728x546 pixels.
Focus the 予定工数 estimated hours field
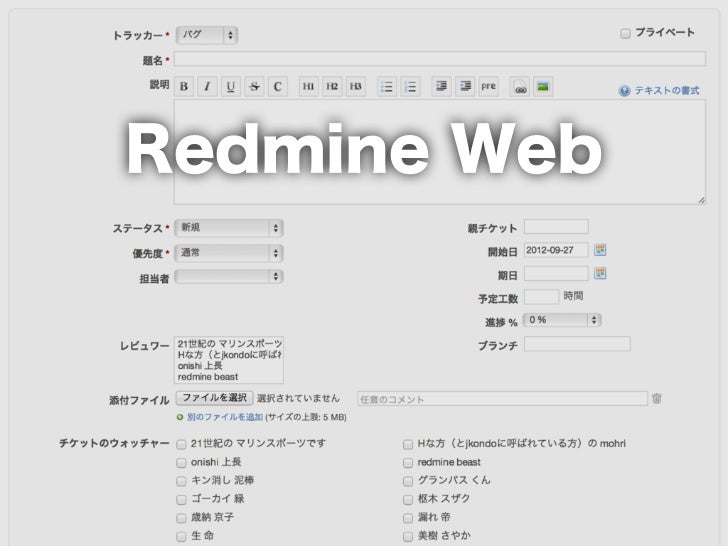pos(541,297)
